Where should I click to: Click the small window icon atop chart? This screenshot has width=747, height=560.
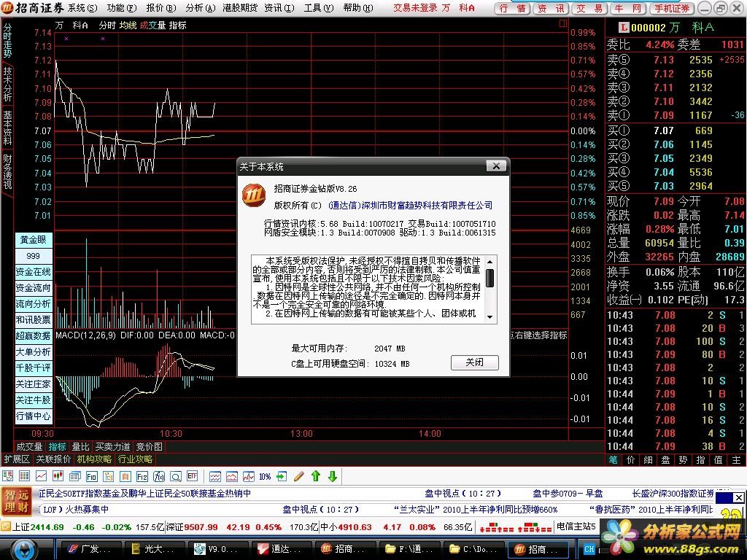(563, 23)
